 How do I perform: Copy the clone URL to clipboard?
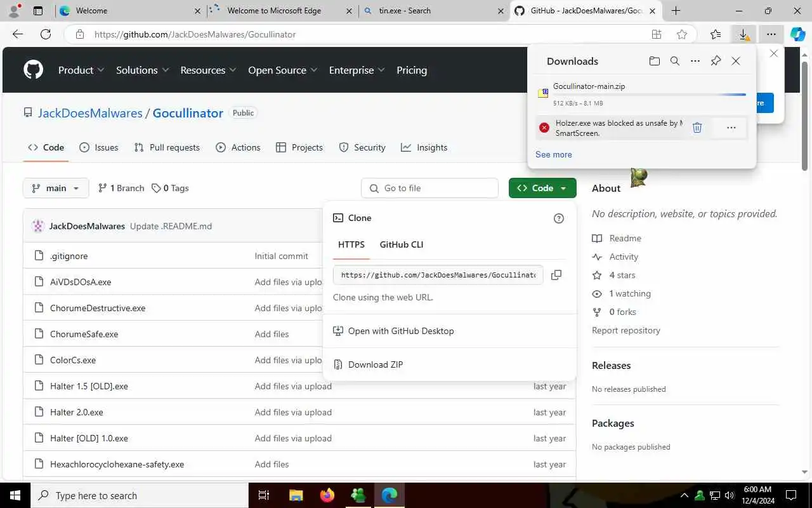click(556, 275)
